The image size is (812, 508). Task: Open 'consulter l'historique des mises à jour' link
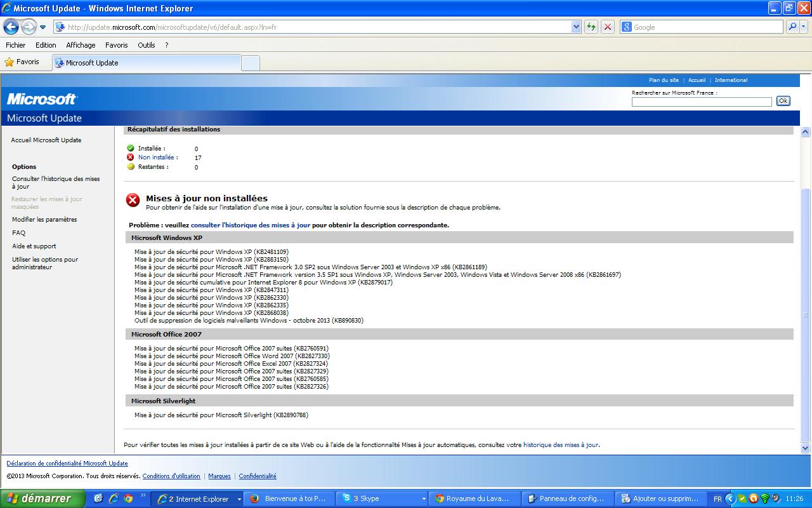click(251, 225)
